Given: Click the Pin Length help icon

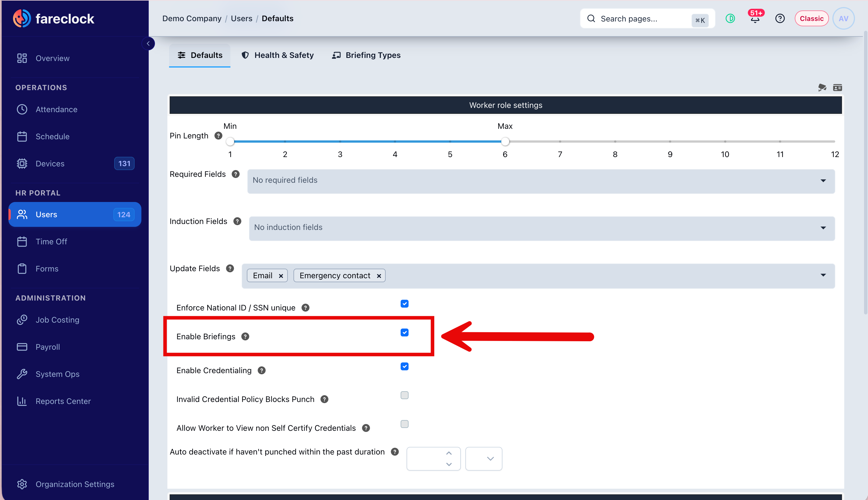Looking at the screenshot, I should [x=218, y=136].
